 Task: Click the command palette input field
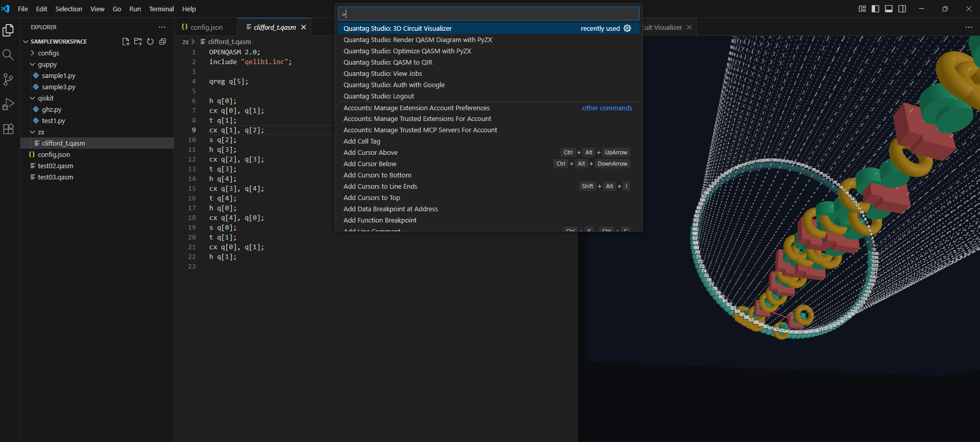pyautogui.click(x=488, y=14)
